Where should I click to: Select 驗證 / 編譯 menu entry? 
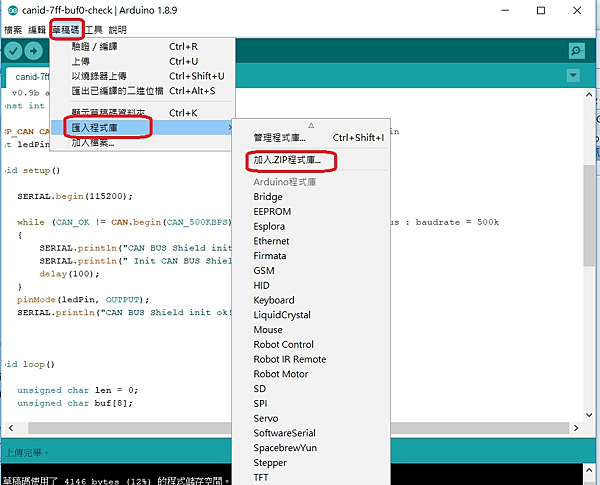point(142,47)
